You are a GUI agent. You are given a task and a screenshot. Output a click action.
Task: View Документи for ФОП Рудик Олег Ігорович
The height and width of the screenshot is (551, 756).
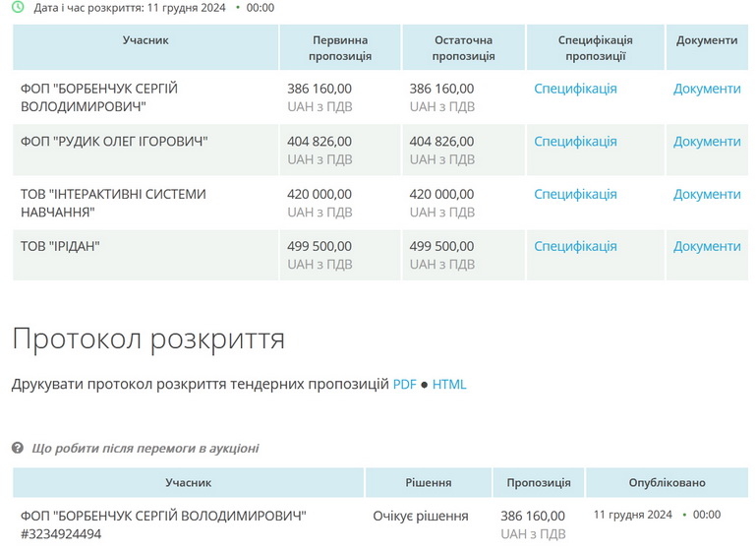pos(706,142)
